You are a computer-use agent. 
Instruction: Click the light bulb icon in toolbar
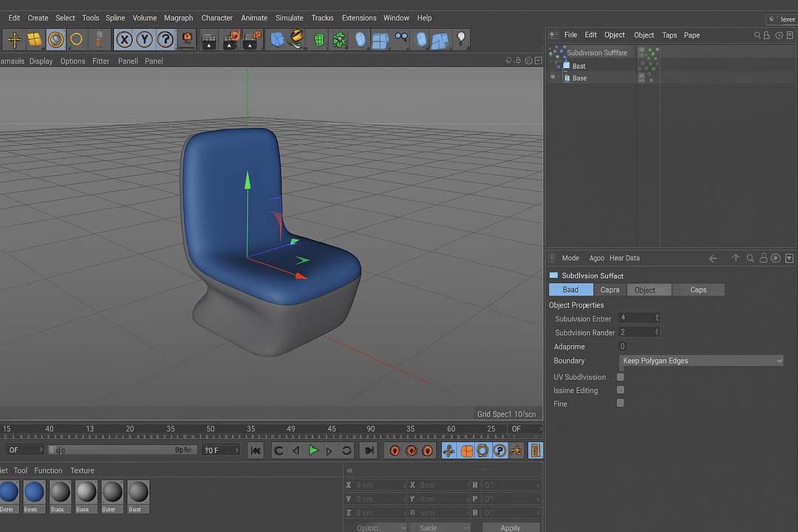(x=461, y=38)
